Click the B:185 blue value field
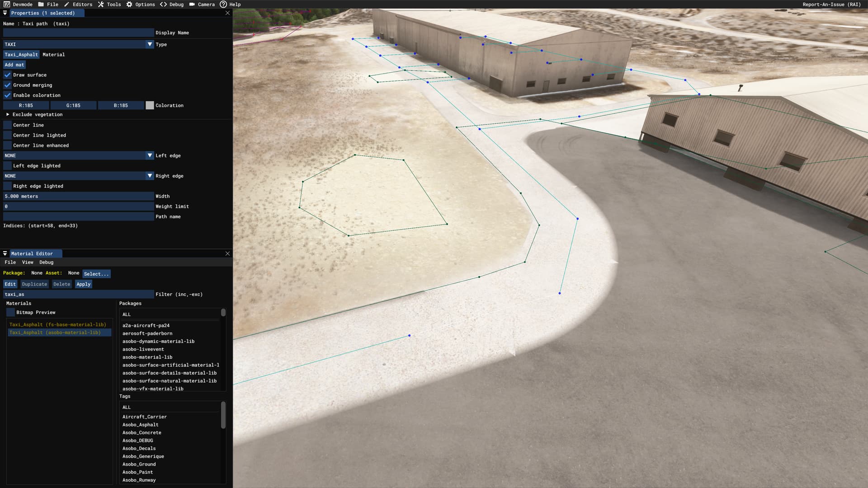The height and width of the screenshot is (488, 868). [x=121, y=105]
